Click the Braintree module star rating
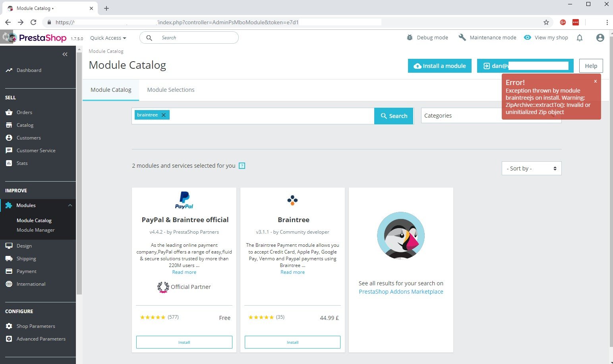Screen dimensions: 613x364 (261, 317)
